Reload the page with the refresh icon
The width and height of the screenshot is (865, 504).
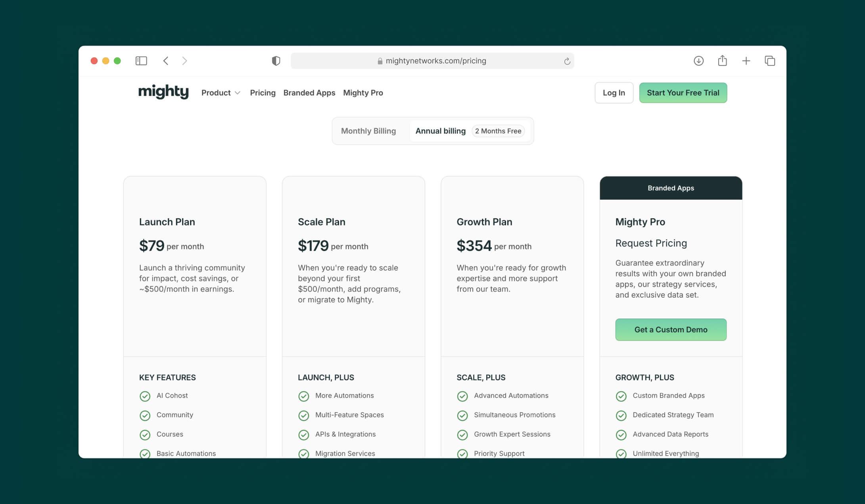[567, 61]
